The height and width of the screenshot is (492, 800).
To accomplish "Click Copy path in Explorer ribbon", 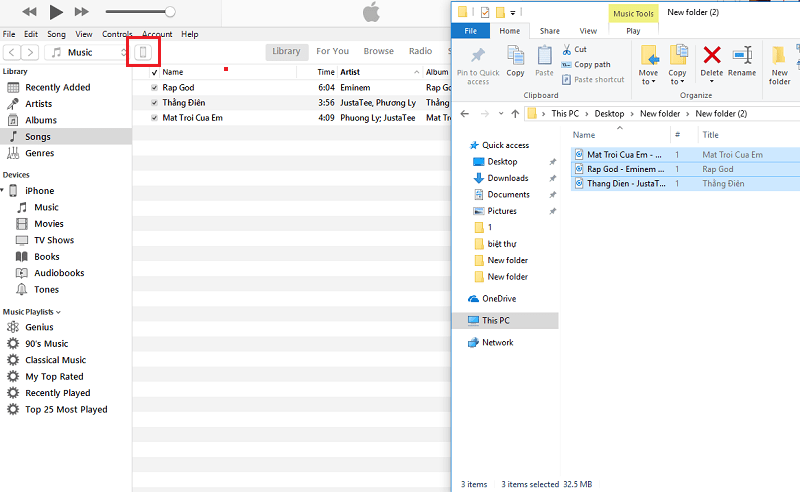I will 586,64.
